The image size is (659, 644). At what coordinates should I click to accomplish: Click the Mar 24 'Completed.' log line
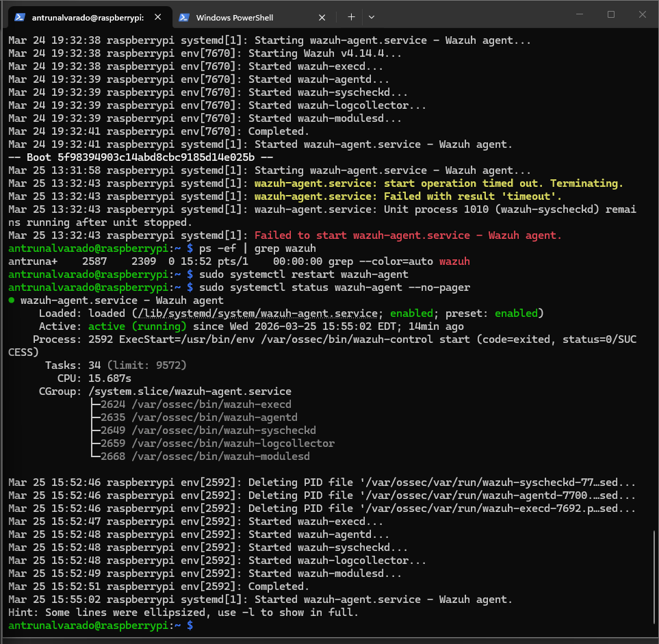click(159, 131)
